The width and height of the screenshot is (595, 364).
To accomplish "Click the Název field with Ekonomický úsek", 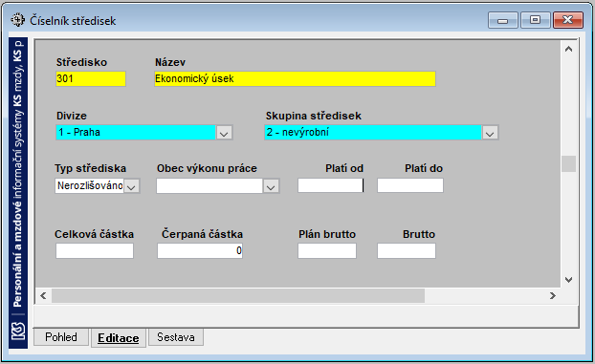I will click(x=295, y=79).
